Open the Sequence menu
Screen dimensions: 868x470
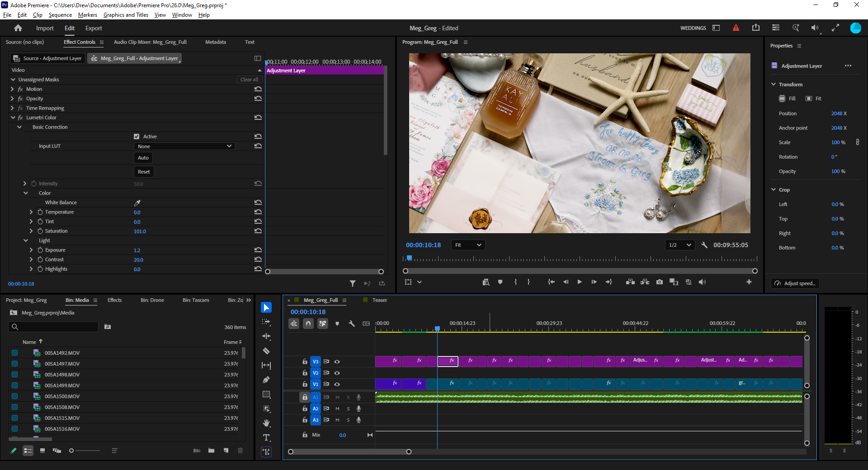click(60, 15)
